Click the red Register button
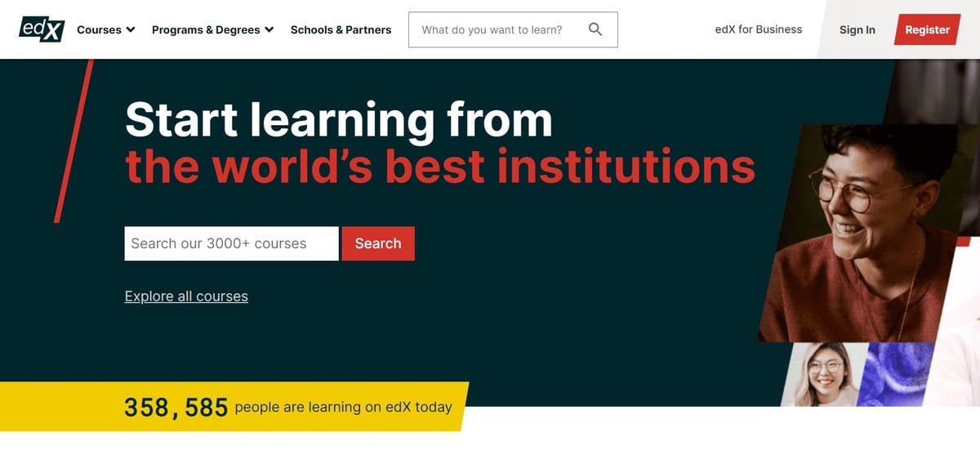The width and height of the screenshot is (980, 464). [927, 29]
